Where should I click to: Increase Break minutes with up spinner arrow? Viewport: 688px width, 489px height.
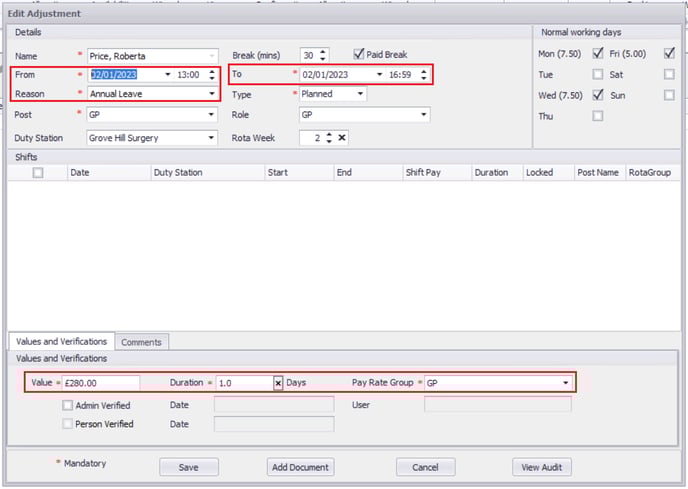click(324, 51)
